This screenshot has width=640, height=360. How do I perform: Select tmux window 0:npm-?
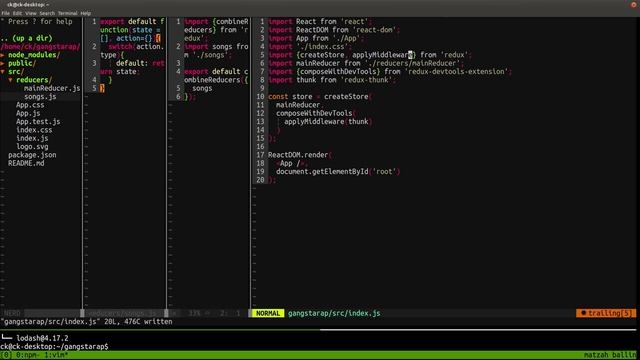coord(27,355)
